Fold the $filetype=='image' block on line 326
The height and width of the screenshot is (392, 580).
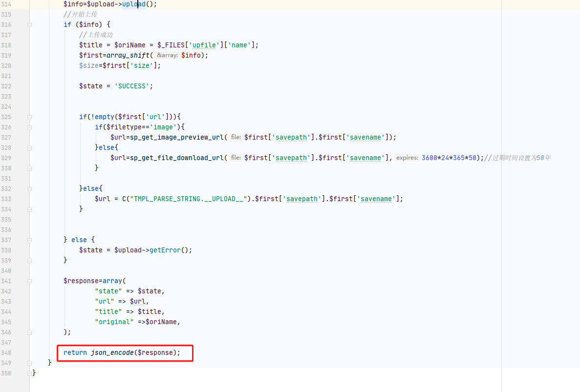[x=30, y=127]
